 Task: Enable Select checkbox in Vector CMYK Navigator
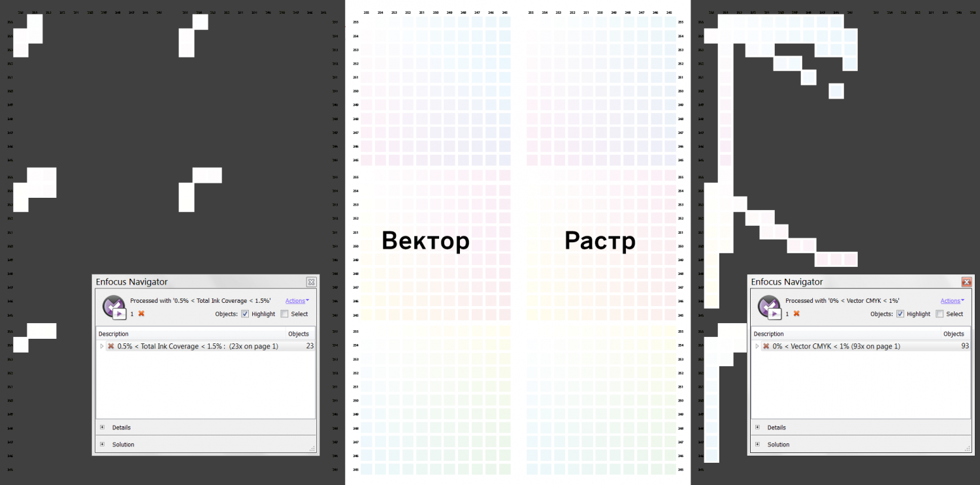click(939, 314)
